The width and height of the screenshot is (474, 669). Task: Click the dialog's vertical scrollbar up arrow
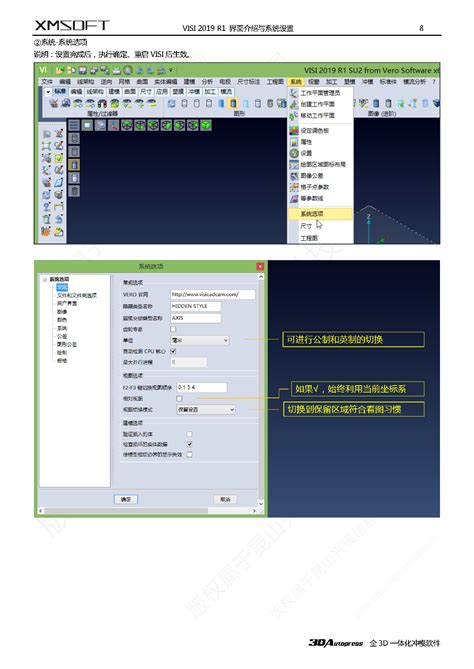[261, 276]
